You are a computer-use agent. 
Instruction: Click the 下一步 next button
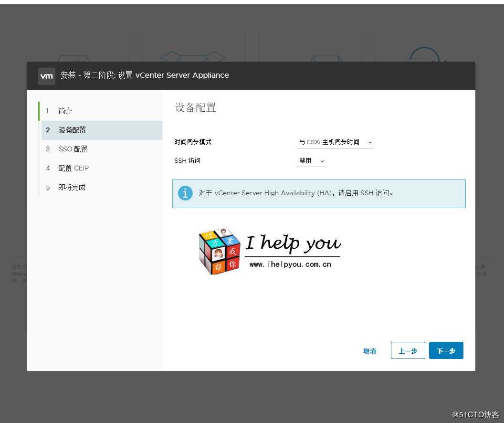point(446,351)
